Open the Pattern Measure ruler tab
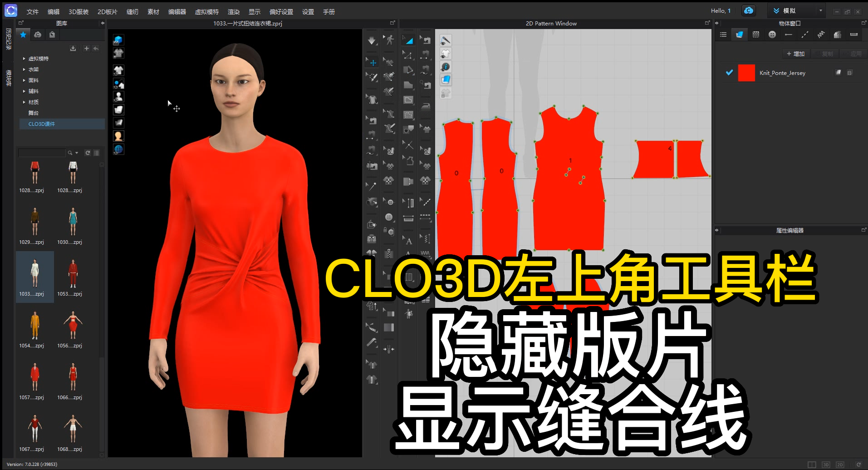Image resolution: width=868 pixels, height=470 pixels. [853, 35]
